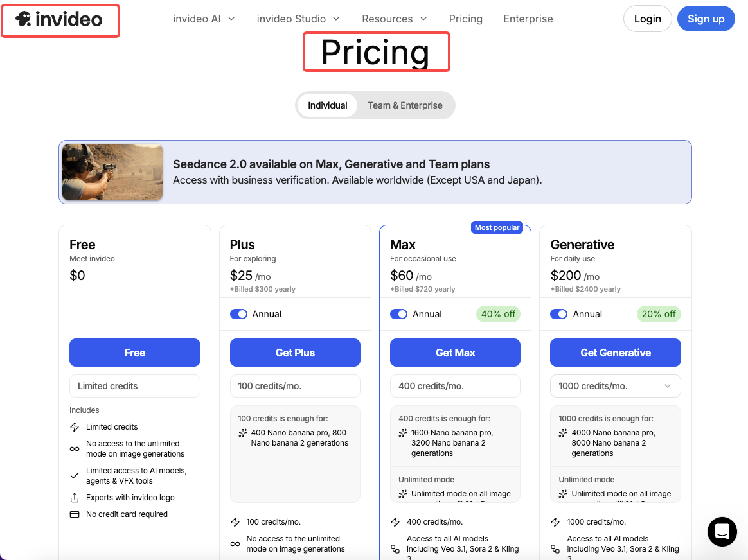The height and width of the screenshot is (560, 748).
Task: Open the chat support bubble icon
Action: pyautogui.click(x=722, y=531)
